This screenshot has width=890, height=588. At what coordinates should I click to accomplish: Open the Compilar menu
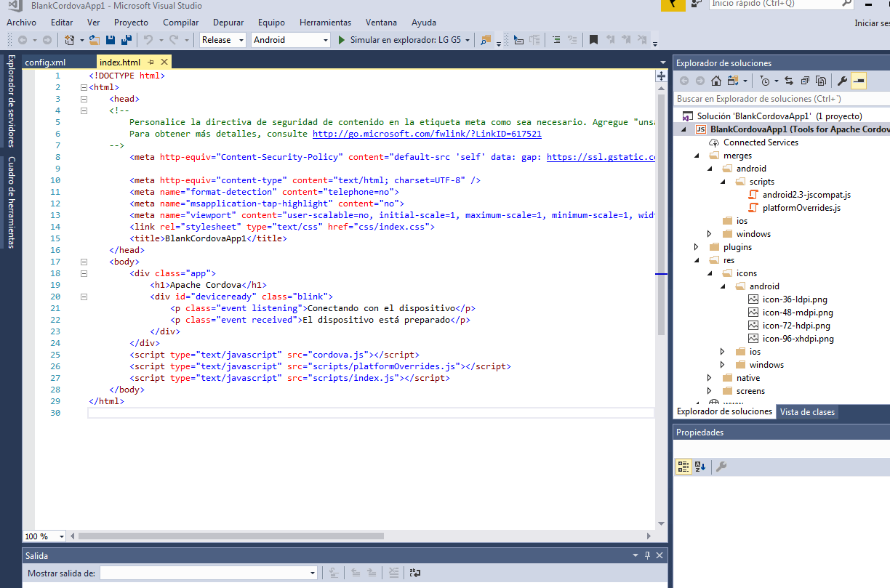click(x=180, y=23)
